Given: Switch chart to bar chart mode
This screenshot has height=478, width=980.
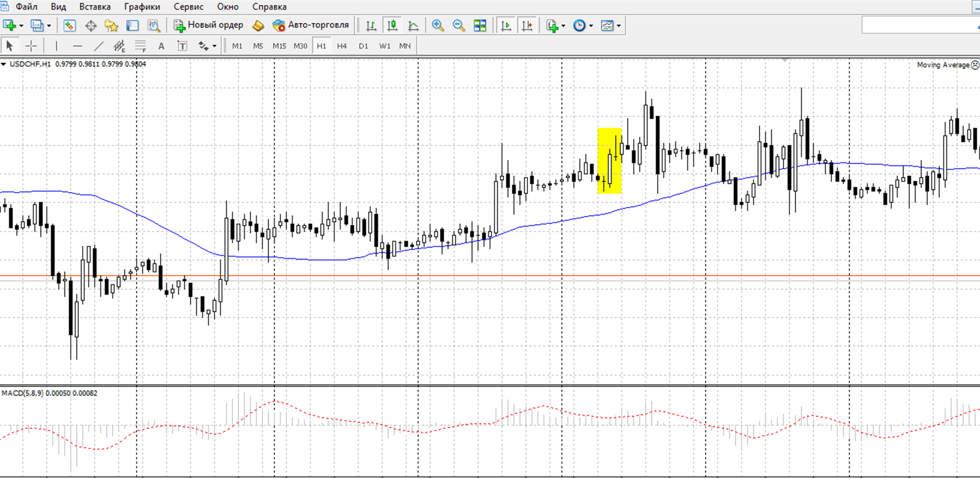Looking at the screenshot, I should click(x=371, y=25).
